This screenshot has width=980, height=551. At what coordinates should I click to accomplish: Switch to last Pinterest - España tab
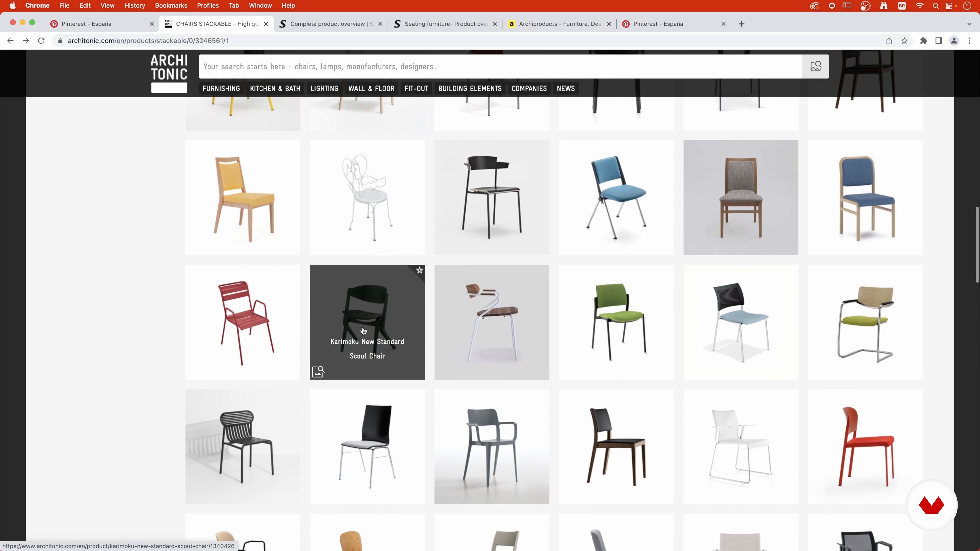coord(673,24)
